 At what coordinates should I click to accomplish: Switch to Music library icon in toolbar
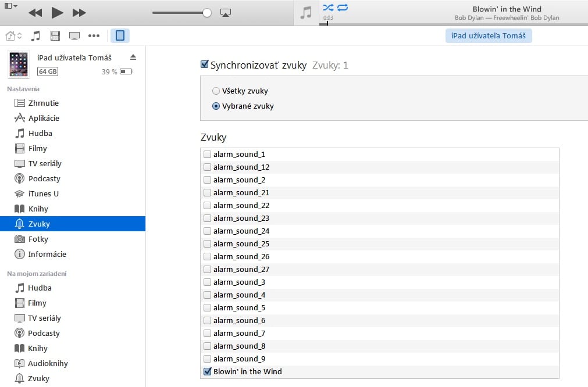tap(35, 36)
